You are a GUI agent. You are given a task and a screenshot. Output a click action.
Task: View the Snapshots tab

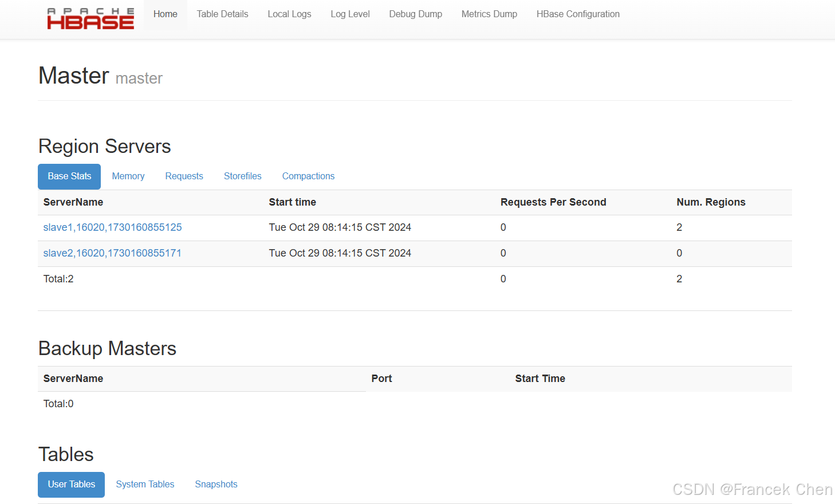pyautogui.click(x=216, y=485)
